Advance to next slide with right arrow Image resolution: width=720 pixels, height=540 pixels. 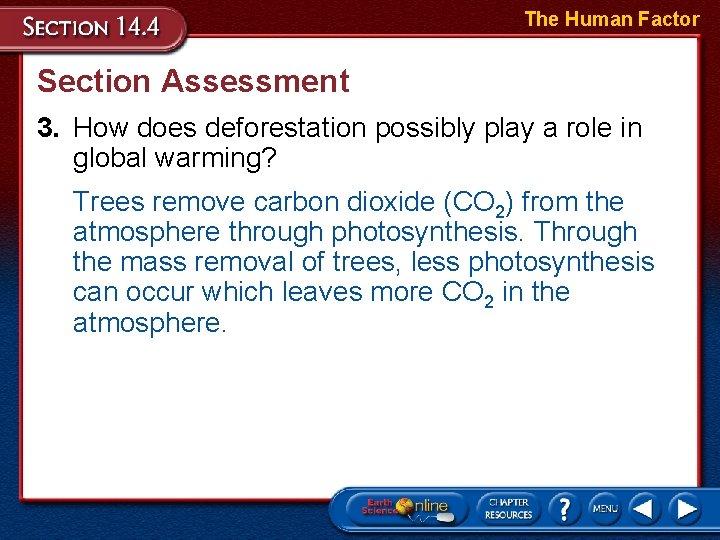tap(686, 509)
